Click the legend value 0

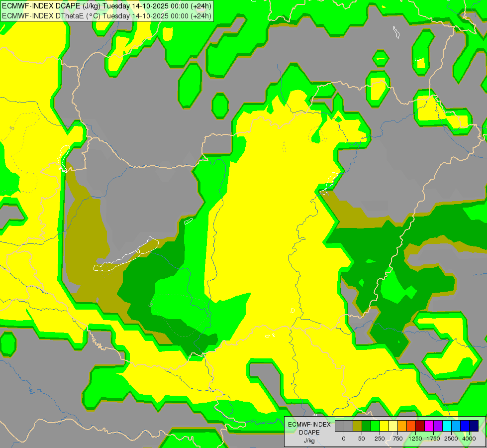click(x=344, y=439)
